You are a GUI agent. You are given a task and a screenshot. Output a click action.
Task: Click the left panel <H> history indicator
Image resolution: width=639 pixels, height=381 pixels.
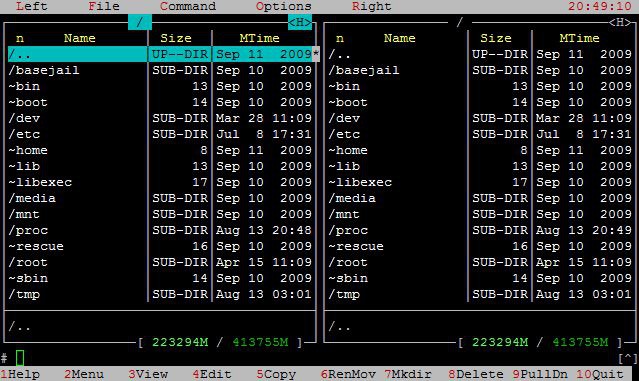[x=300, y=22]
